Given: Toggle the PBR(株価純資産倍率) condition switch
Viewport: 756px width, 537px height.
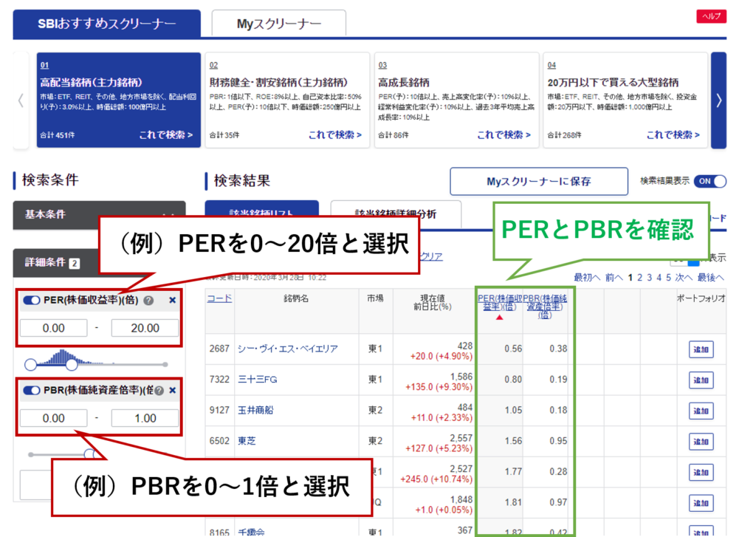Looking at the screenshot, I should pyautogui.click(x=31, y=390).
